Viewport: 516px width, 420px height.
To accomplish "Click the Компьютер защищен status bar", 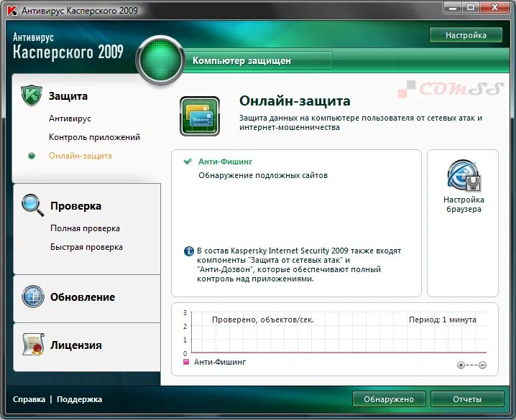I will (258, 60).
